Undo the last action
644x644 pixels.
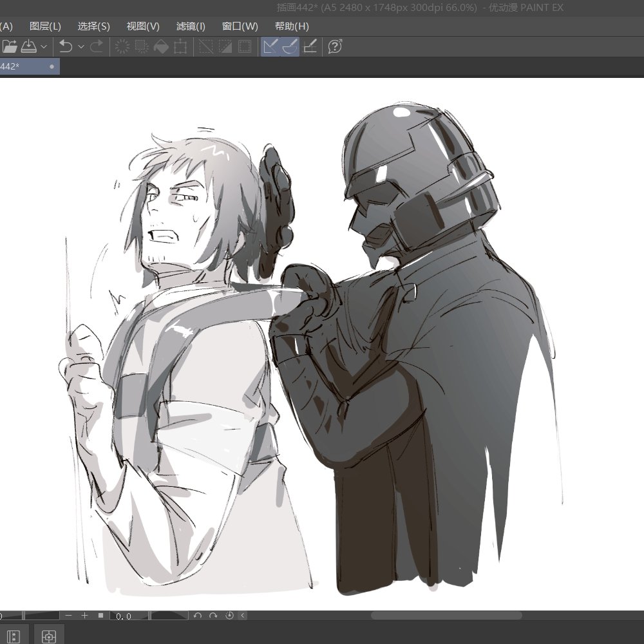[66, 46]
